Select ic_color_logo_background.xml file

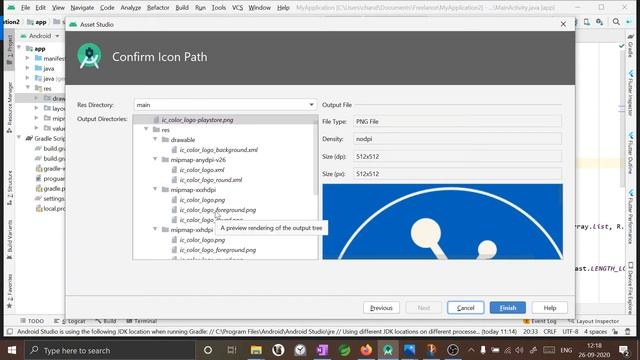point(218,150)
